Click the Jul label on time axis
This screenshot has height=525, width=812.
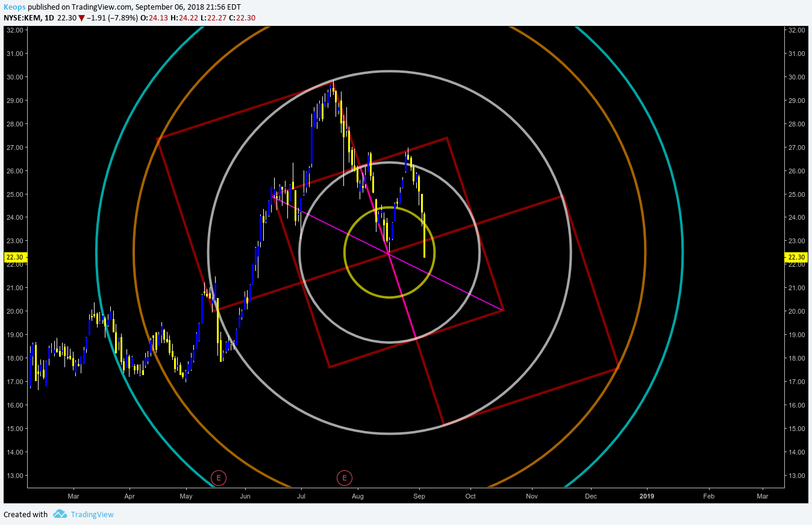[301, 496]
